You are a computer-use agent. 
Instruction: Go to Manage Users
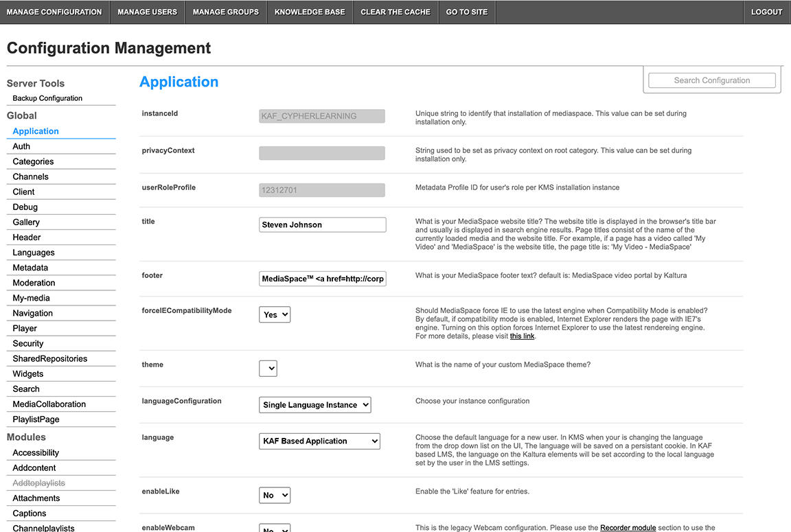(148, 12)
